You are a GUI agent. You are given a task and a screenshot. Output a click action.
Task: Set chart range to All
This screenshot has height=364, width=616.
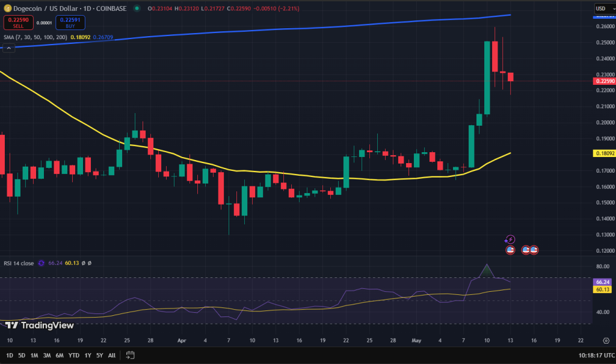(x=112, y=356)
